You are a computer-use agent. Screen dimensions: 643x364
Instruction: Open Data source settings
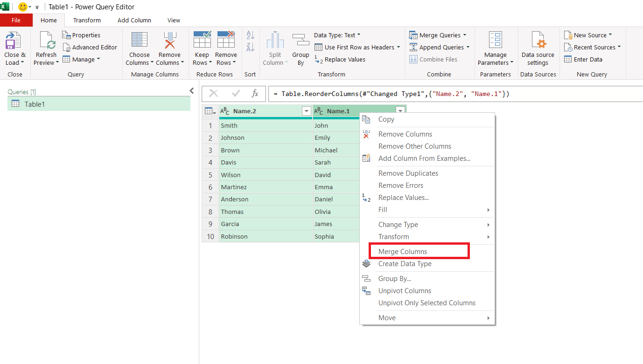click(538, 49)
